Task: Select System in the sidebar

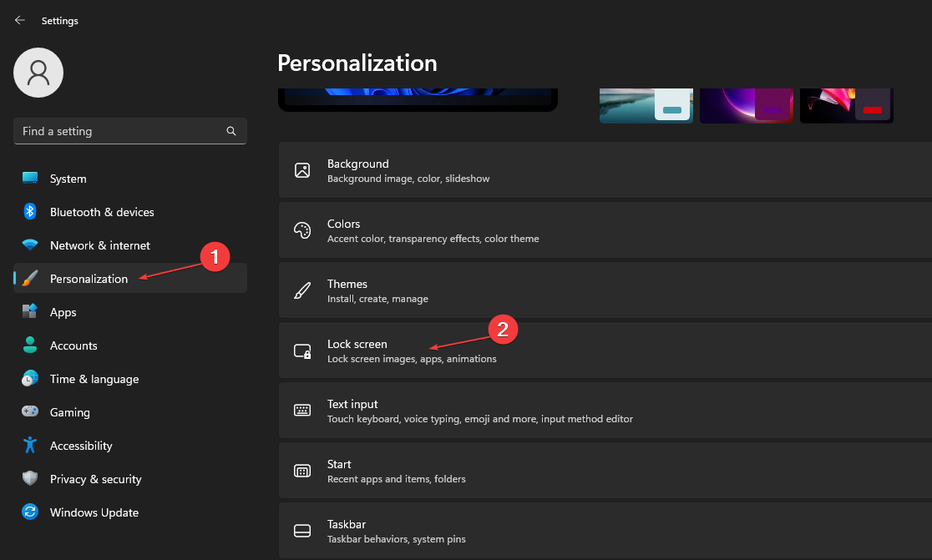Action: [68, 179]
